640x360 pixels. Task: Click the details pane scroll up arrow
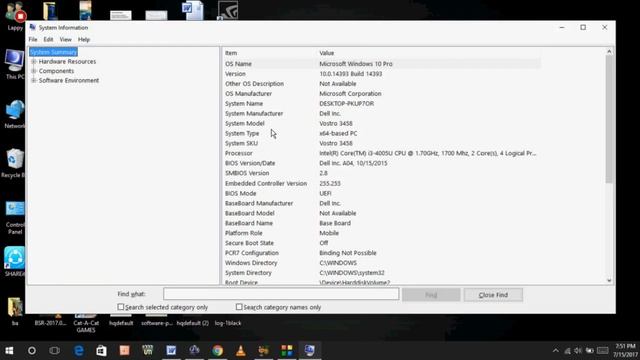tap(609, 51)
